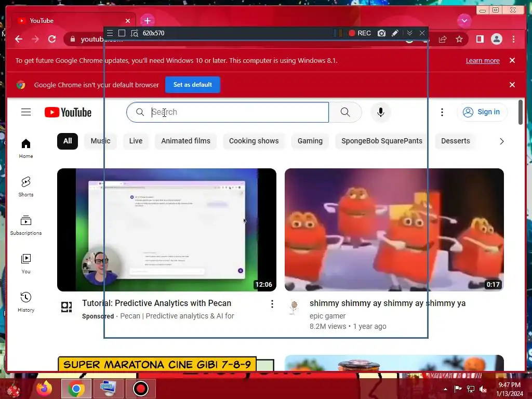Go to Home in the sidebar
The height and width of the screenshot is (399, 532).
26,149
